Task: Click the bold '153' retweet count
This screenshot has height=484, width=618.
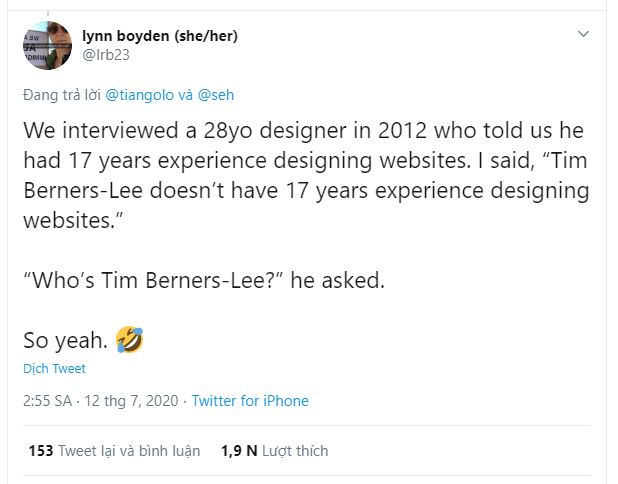Action: coord(40,451)
